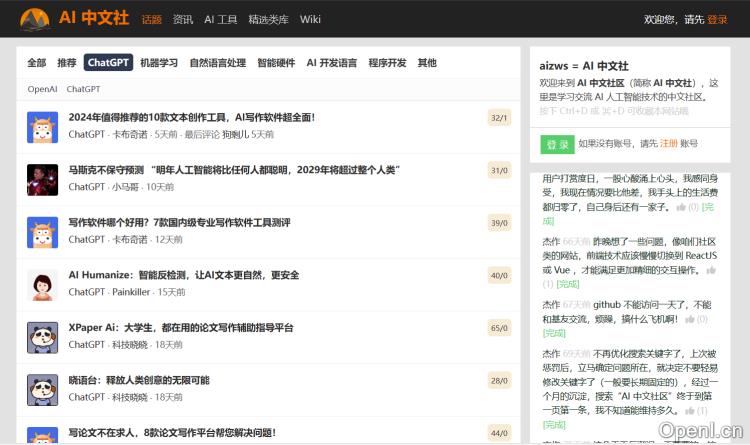Click thumbs-up icon on 用户打赏度日 comment

click(681, 207)
